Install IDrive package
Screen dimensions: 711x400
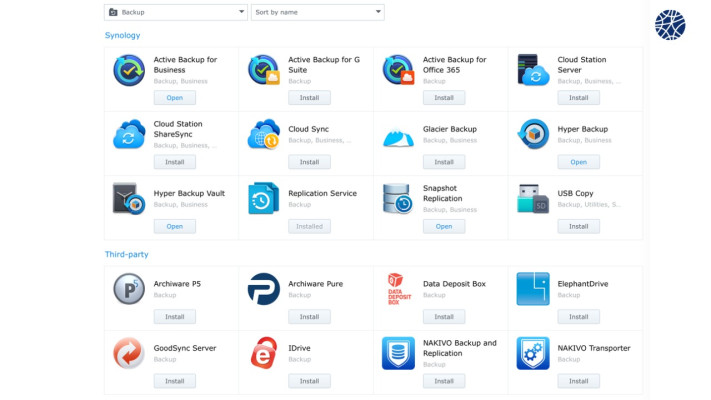pos(309,381)
